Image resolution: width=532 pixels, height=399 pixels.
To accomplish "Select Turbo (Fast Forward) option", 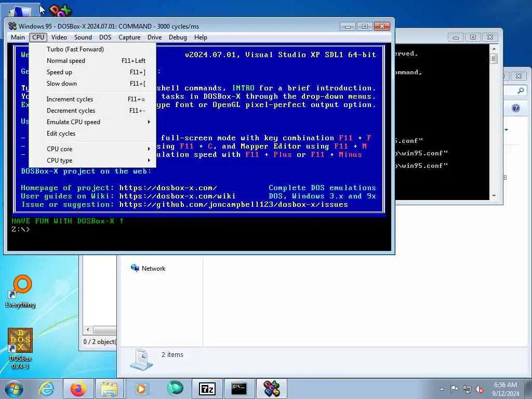I will click(92, 49).
